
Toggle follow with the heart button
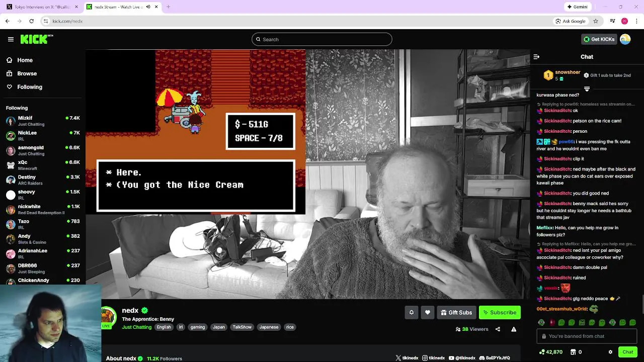427,312
